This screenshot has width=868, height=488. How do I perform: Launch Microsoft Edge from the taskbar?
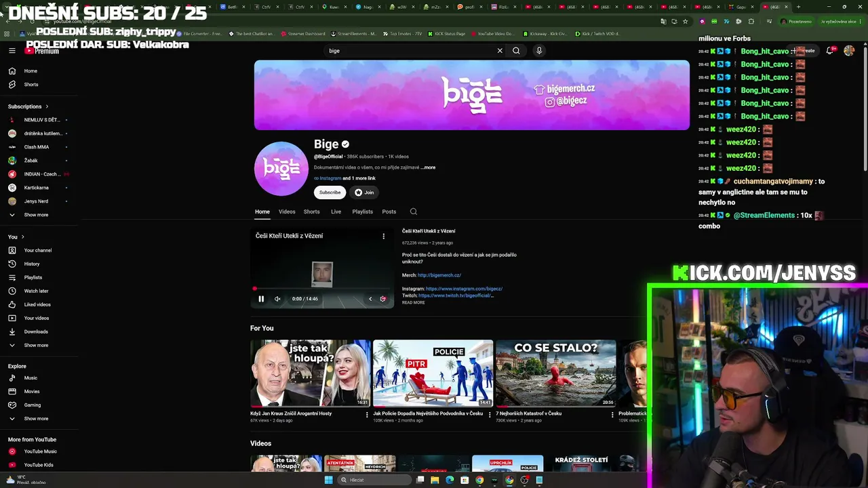pyautogui.click(x=450, y=480)
